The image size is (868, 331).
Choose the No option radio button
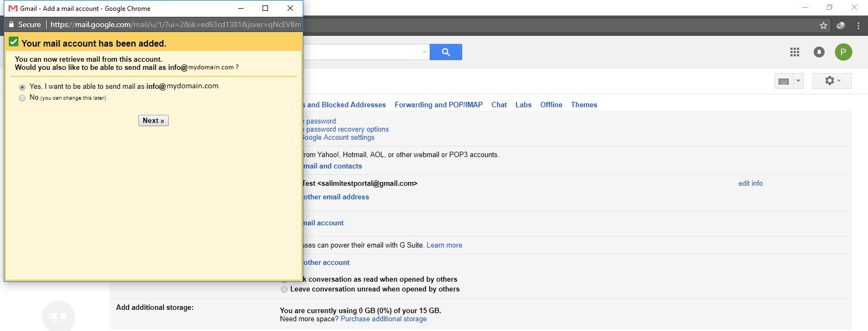(22, 98)
